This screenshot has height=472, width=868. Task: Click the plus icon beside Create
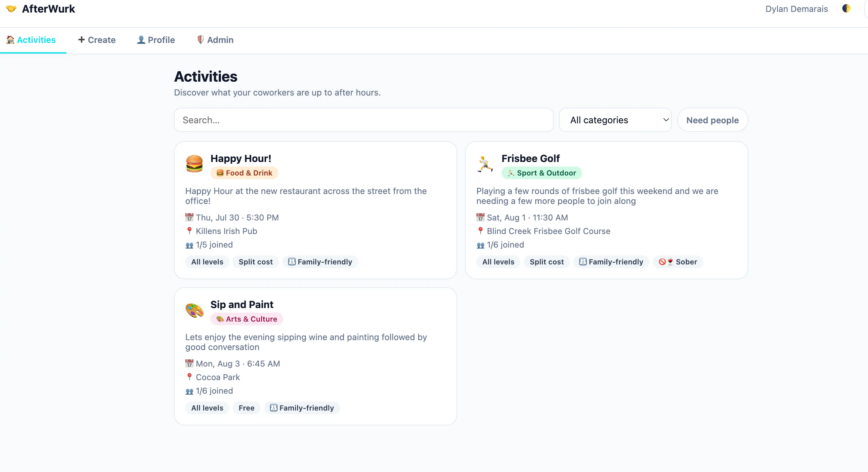[x=81, y=40]
